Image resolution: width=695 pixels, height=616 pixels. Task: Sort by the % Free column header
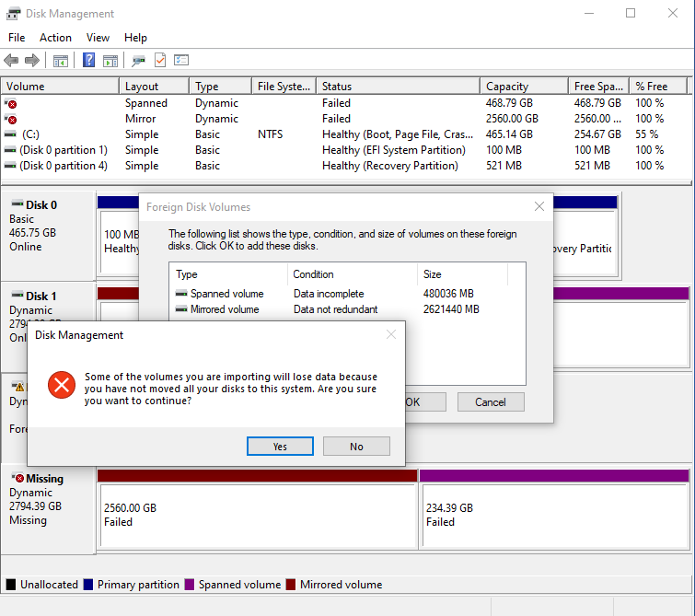[x=658, y=86]
